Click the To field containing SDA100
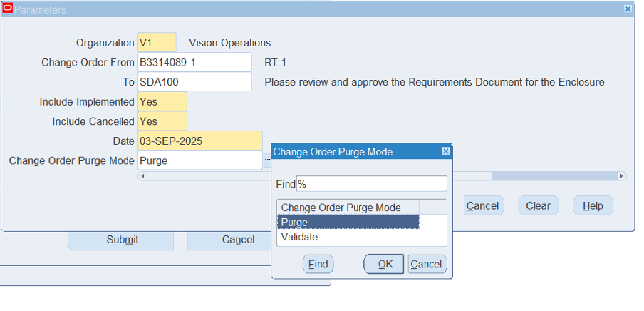The height and width of the screenshot is (311, 644). (x=194, y=82)
